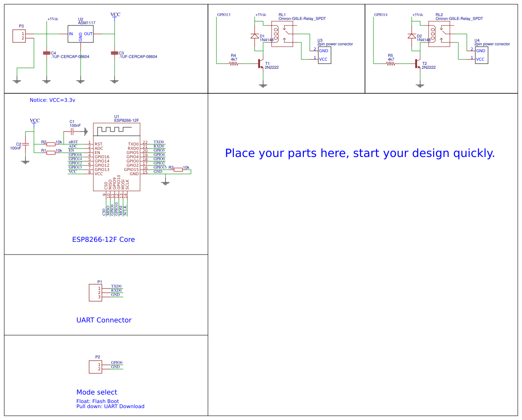Select VCC power flag above C3

coord(115,15)
